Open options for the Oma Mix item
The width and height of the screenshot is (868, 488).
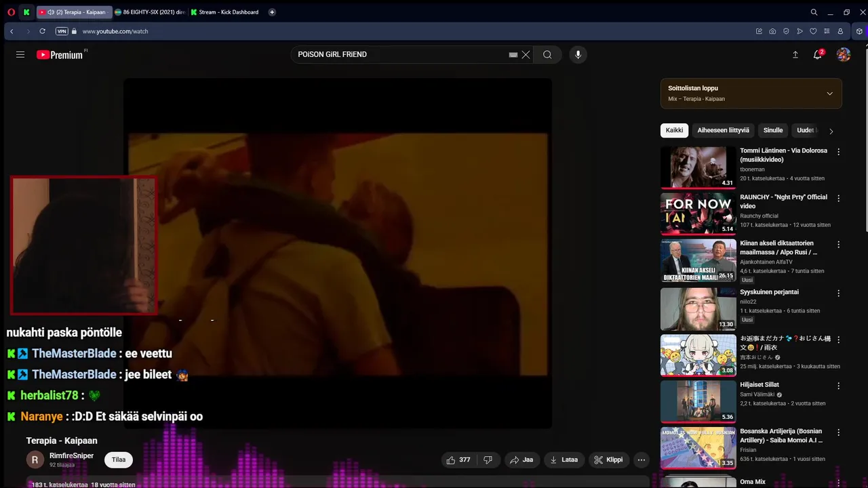pos(838,483)
